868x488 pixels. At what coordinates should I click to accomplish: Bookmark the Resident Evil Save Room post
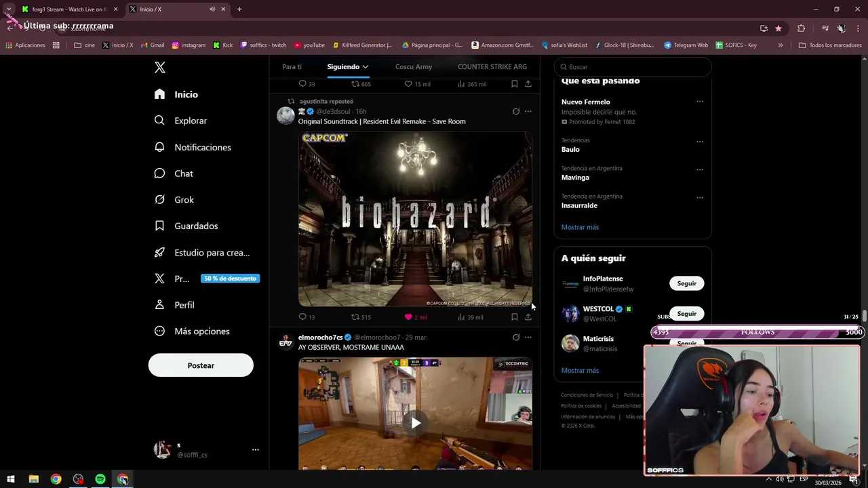[x=514, y=317]
